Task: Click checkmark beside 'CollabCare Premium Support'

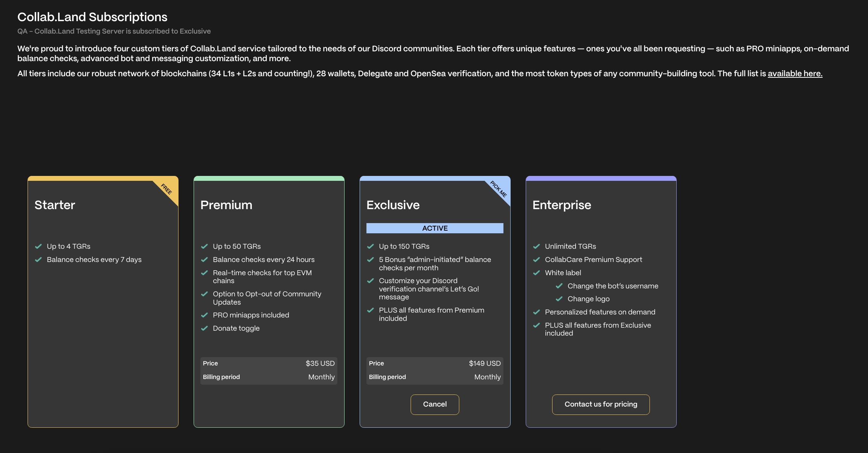Action: [x=536, y=260]
